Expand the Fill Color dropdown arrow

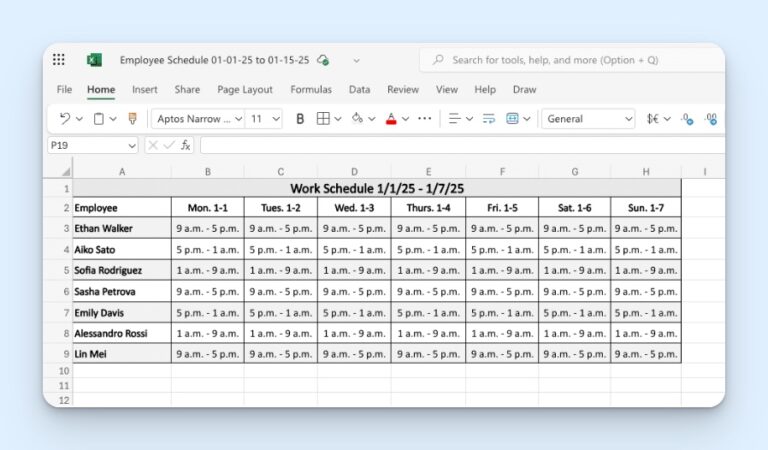pyautogui.click(x=372, y=119)
